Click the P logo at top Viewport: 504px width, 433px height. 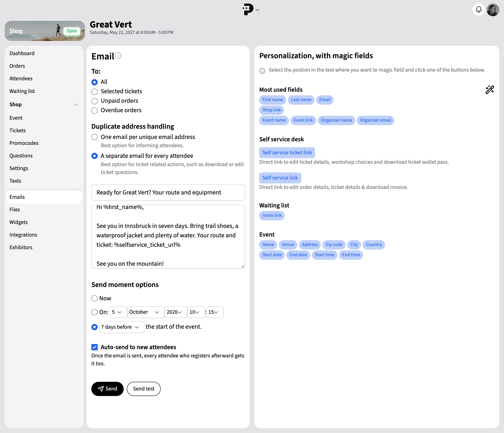click(x=248, y=9)
